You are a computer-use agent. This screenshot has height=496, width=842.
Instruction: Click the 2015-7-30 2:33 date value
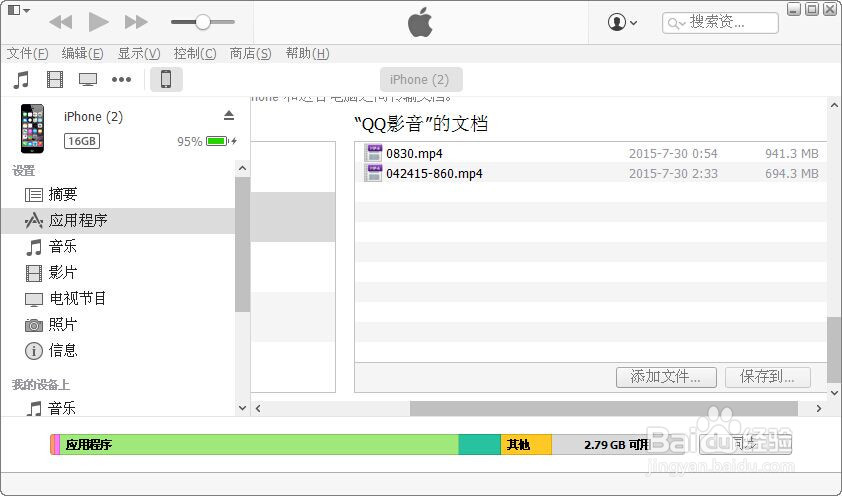(x=673, y=173)
